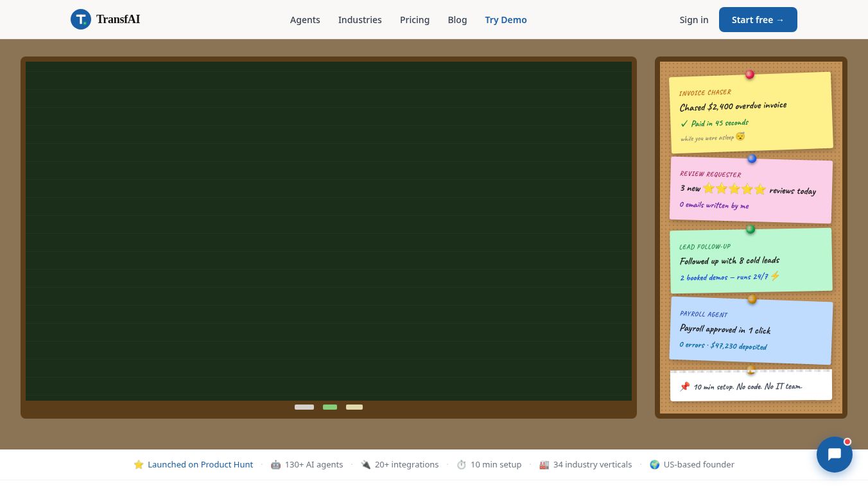Click the Sign in link
868x488 pixels.
pos(694,20)
